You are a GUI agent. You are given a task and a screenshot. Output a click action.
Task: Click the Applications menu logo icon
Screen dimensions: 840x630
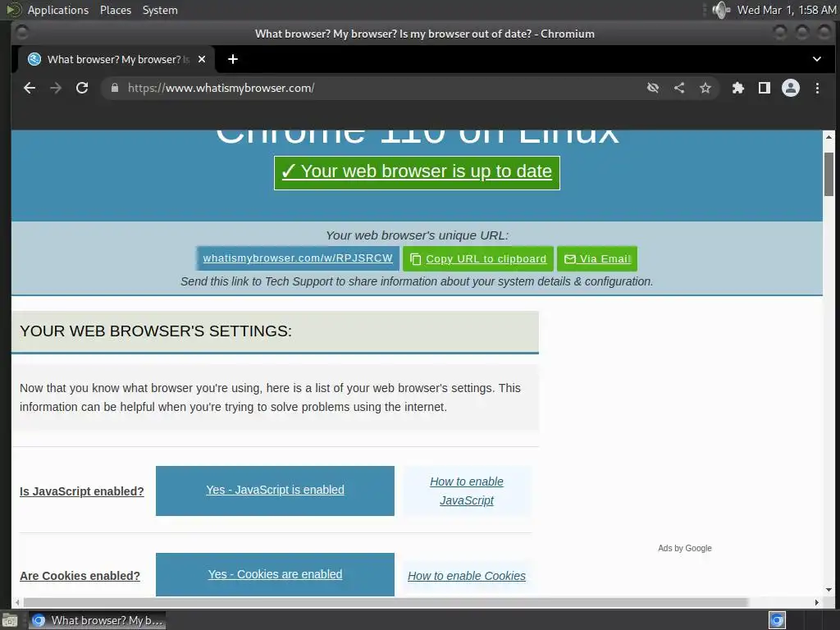13,10
